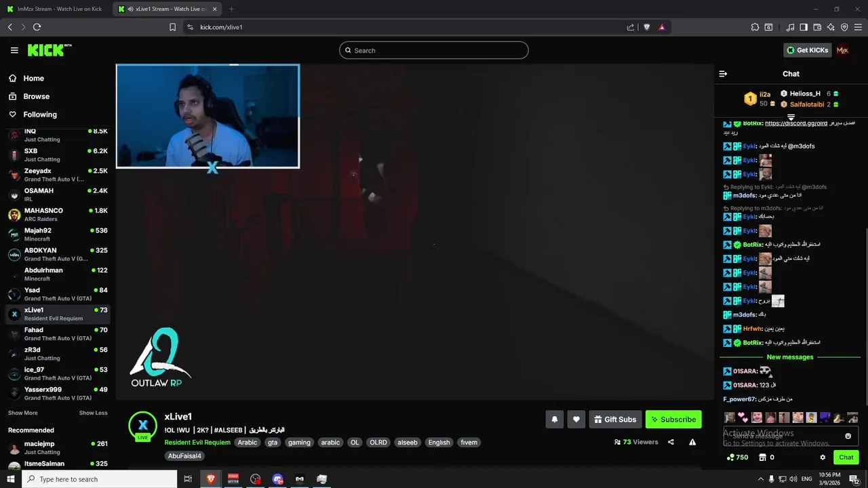Select the pink hearts emote

pyautogui.click(x=743, y=418)
